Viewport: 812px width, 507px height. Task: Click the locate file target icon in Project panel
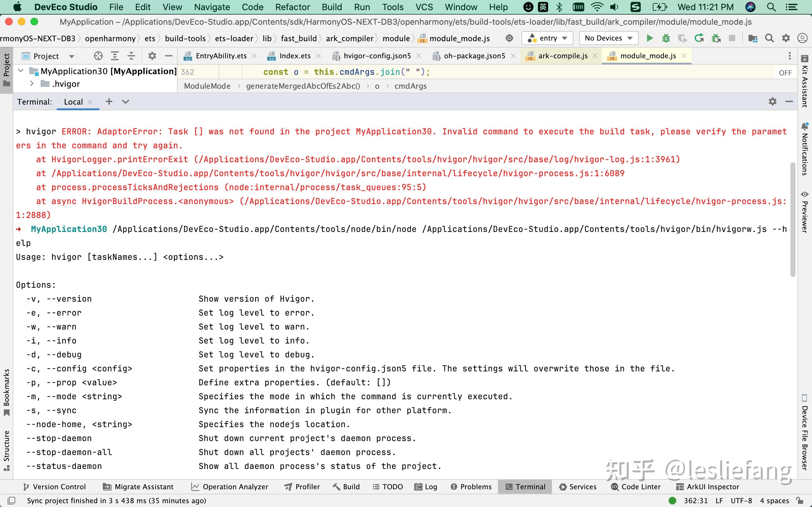[x=98, y=56]
